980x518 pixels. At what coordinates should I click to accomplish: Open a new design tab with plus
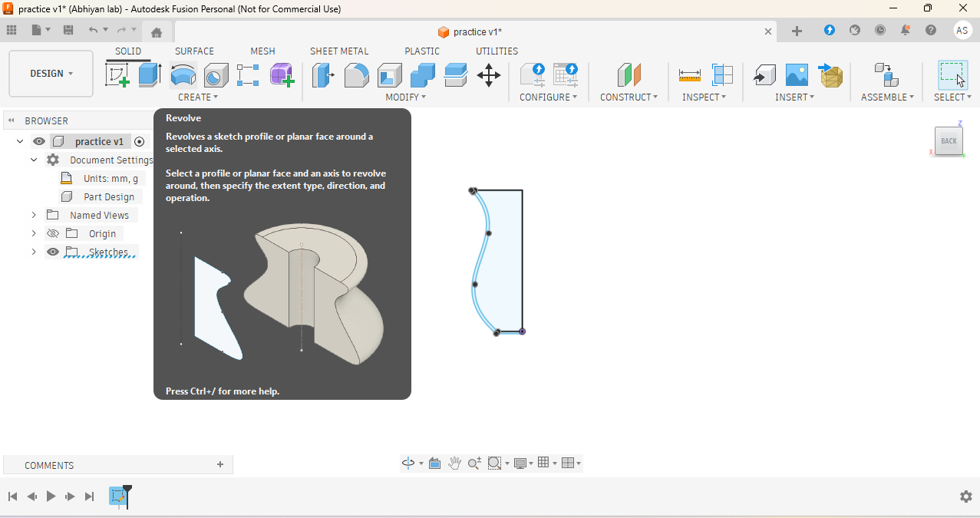797,31
